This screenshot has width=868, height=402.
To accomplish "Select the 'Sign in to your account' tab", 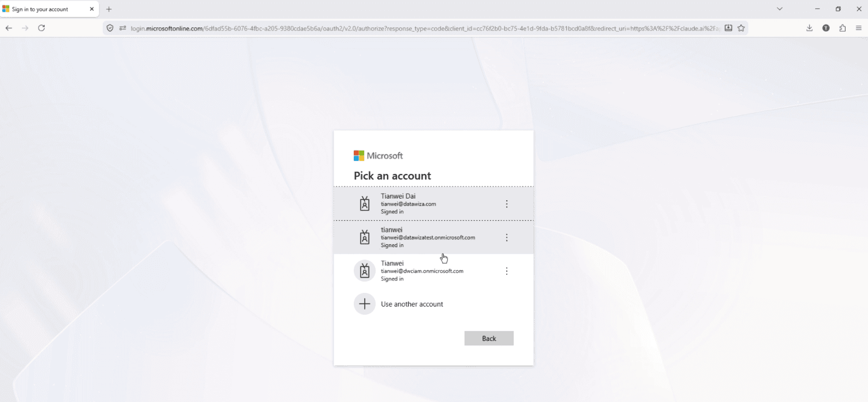I will (49, 9).
